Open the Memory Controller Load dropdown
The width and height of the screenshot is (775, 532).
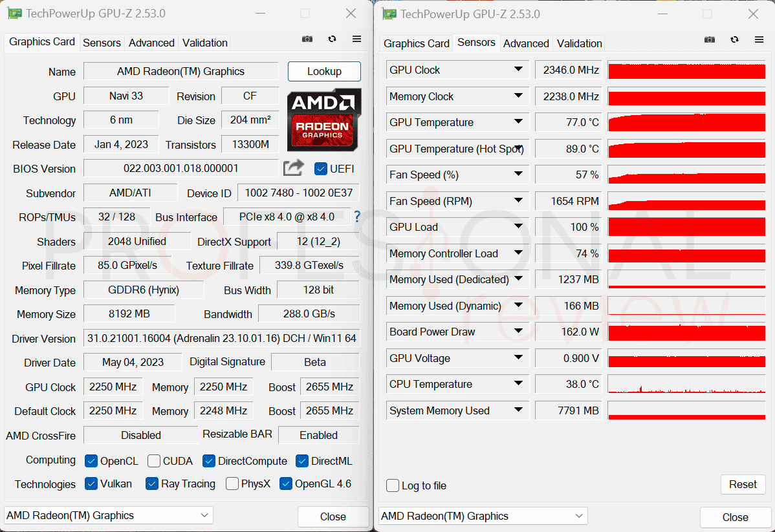518,253
